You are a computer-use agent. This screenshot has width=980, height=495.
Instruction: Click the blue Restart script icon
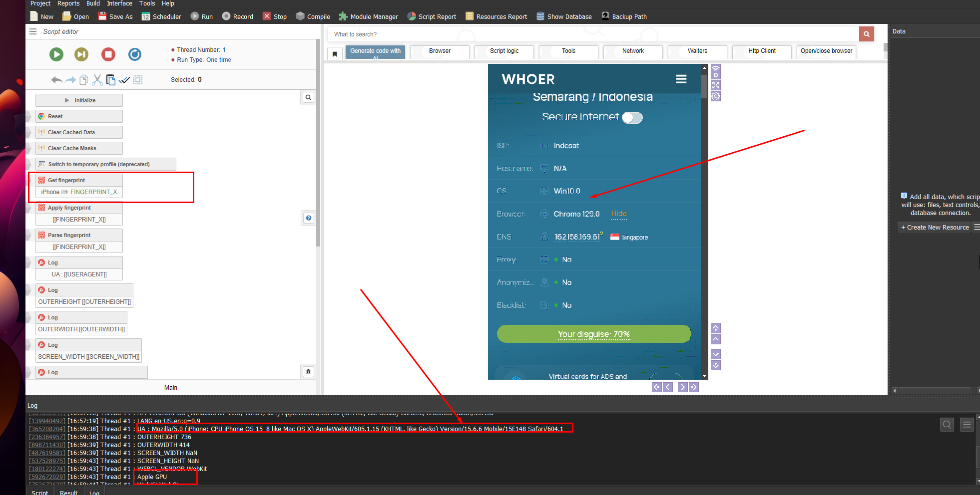[135, 54]
